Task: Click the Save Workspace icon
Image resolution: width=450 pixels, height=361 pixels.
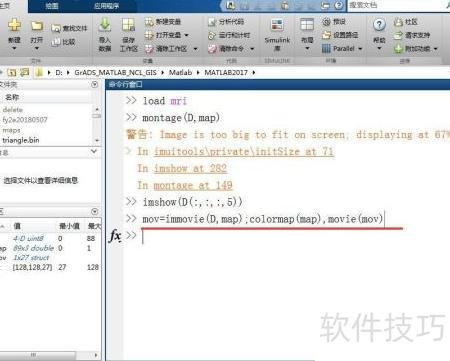Action: pos(128,25)
